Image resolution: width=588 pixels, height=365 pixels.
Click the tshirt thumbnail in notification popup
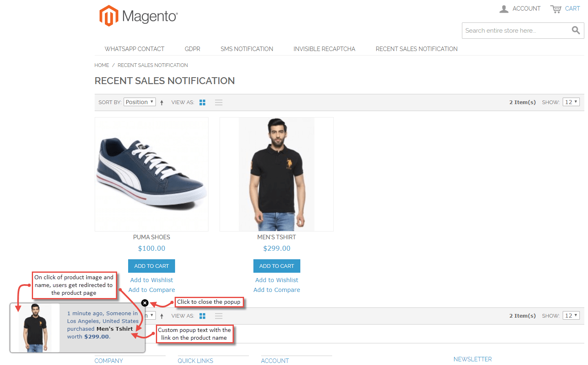[36, 328]
